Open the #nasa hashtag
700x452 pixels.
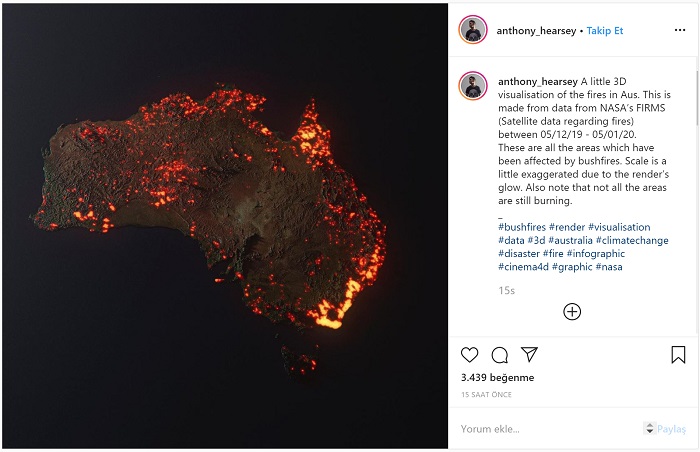click(609, 267)
